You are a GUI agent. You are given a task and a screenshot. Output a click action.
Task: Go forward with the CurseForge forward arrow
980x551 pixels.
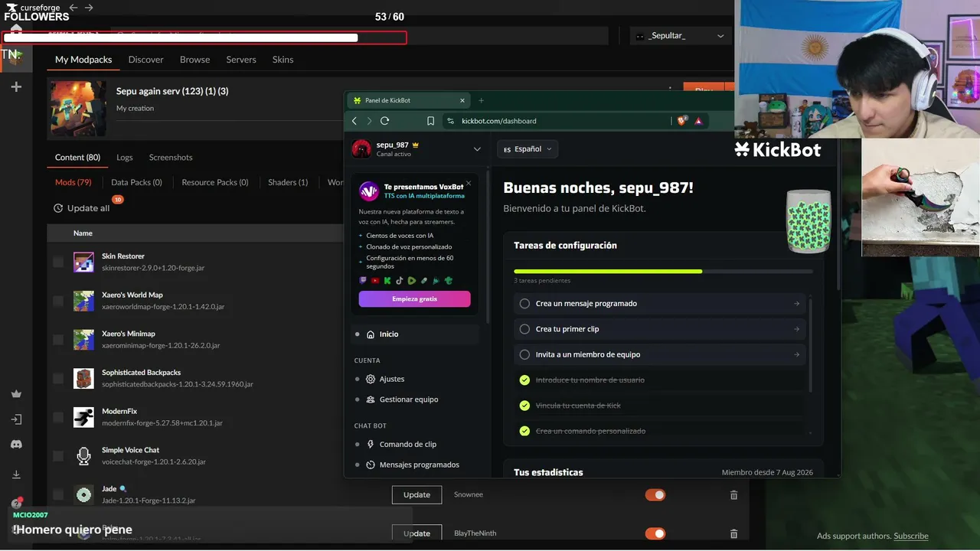pos(89,8)
